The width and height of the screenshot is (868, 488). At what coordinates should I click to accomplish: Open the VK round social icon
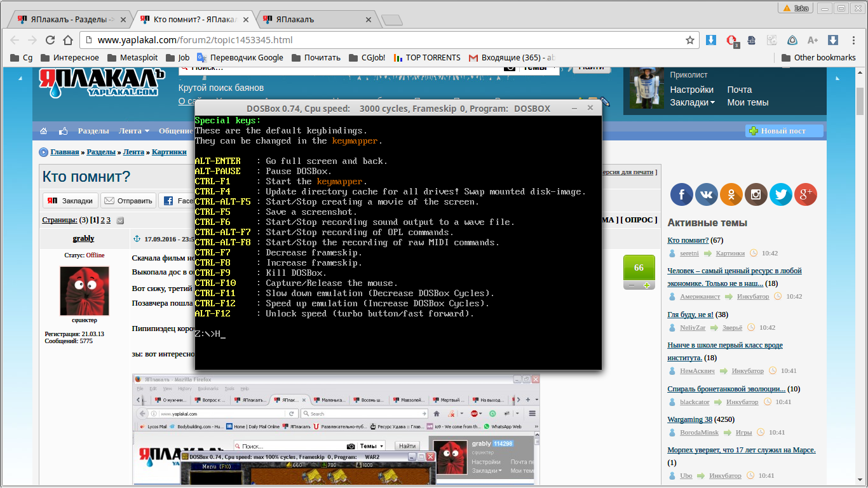click(706, 194)
